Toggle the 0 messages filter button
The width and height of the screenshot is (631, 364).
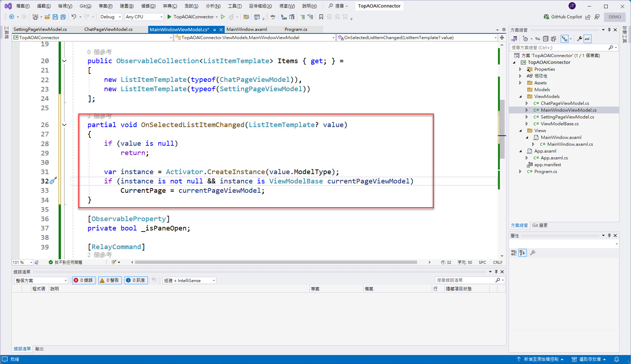coord(136,280)
